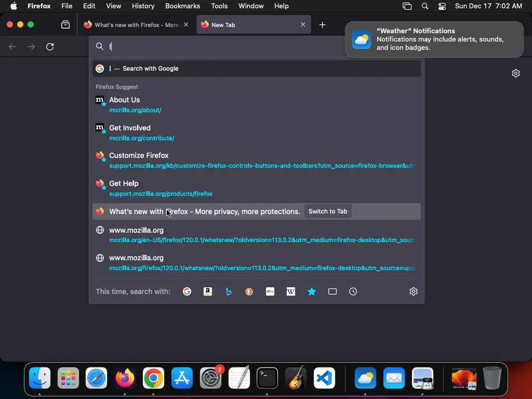Open Customize Firefox suggestion
The height and width of the screenshot is (399, 532).
pos(257,161)
